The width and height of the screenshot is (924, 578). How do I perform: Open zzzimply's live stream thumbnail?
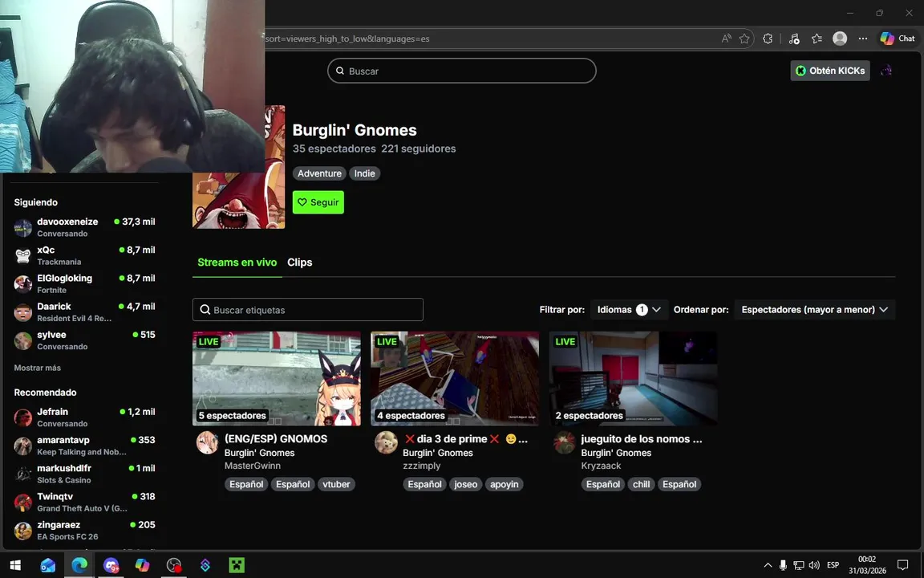455,379
